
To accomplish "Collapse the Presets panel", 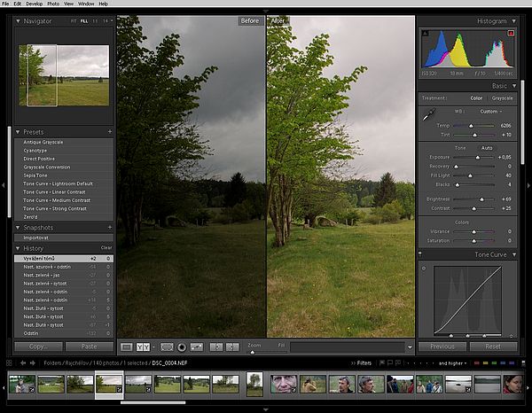I will 19,131.
